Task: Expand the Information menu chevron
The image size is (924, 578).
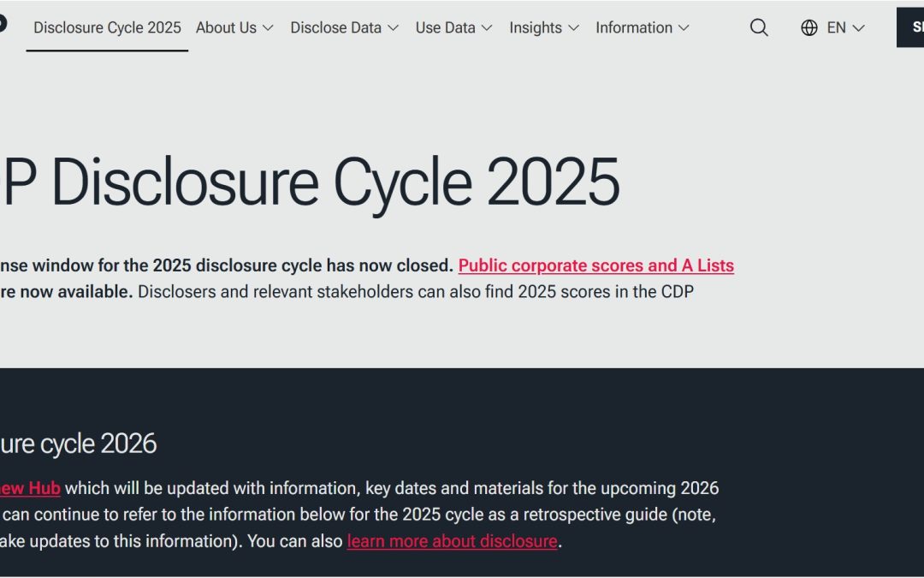Action: pos(684,27)
